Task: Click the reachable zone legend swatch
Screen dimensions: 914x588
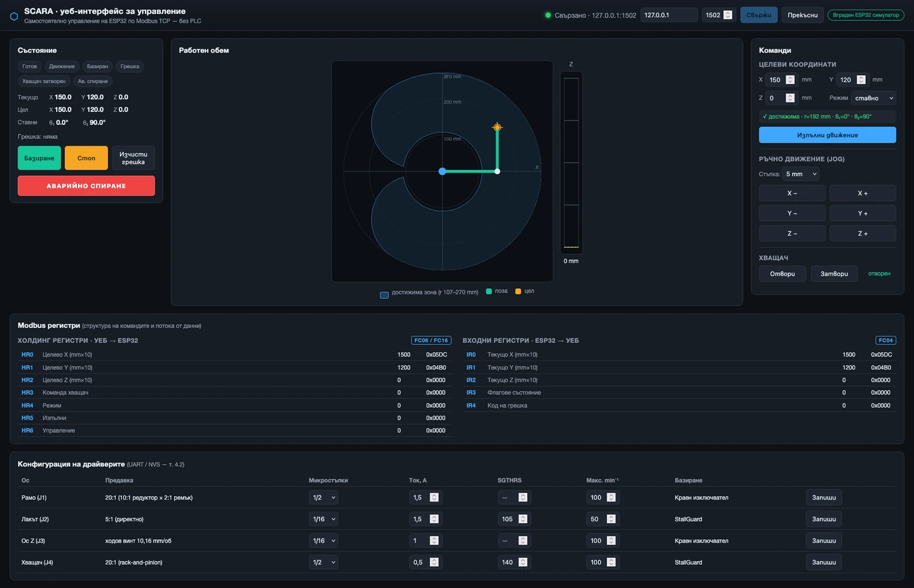Action: 384,295
